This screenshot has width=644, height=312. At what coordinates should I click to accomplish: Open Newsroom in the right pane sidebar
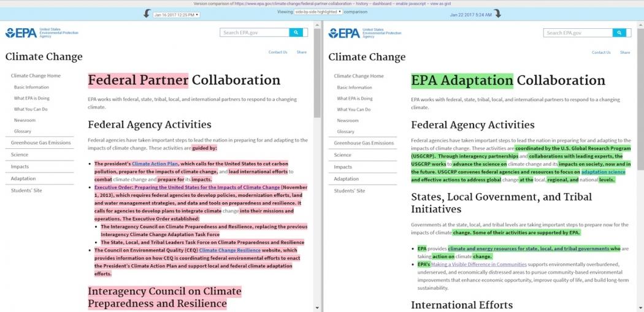(x=348, y=121)
